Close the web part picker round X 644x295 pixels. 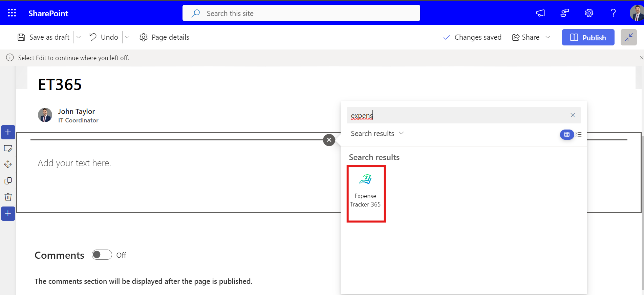(329, 140)
